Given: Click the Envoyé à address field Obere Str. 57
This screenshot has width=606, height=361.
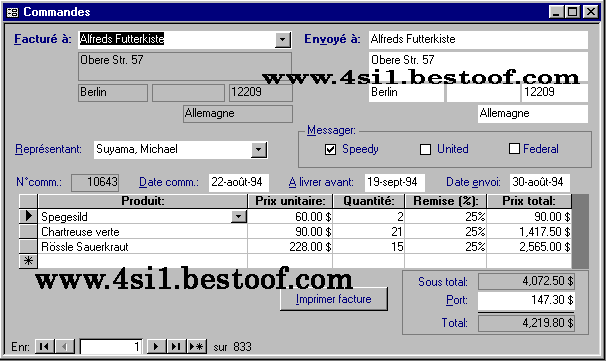Looking at the screenshot, I should 478,66.
